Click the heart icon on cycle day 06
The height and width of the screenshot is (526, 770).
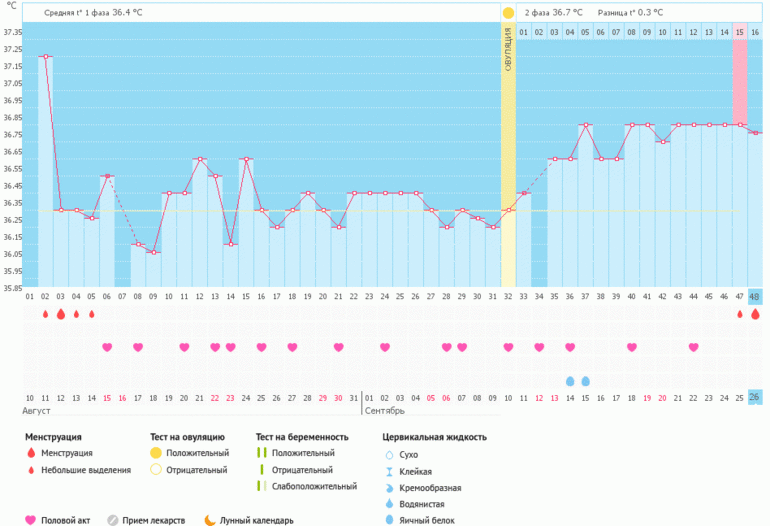coord(107,347)
